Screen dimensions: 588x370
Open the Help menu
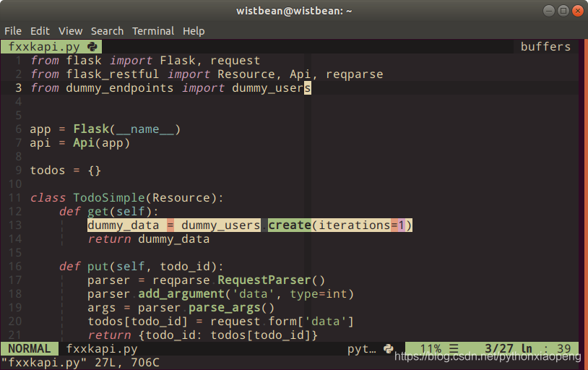coord(194,31)
